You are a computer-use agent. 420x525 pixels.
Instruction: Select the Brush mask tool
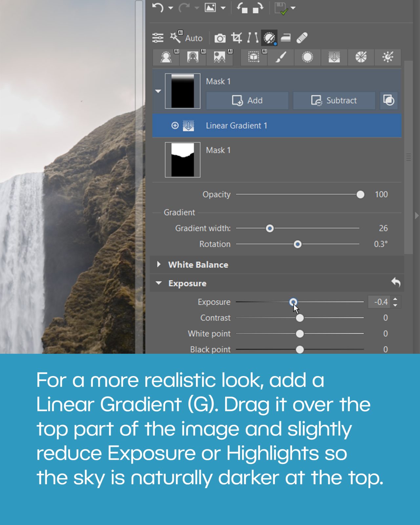281,57
